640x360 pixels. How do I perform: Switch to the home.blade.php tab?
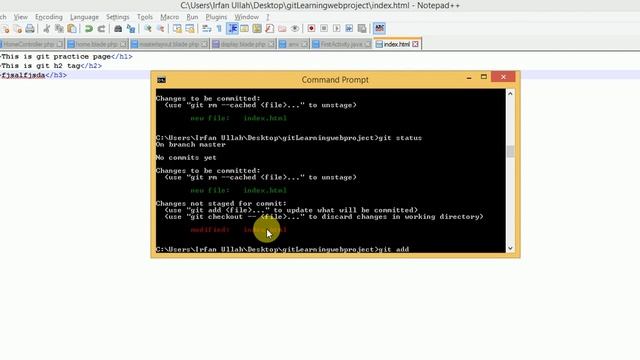pyautogui.click(x=97, y=44)
